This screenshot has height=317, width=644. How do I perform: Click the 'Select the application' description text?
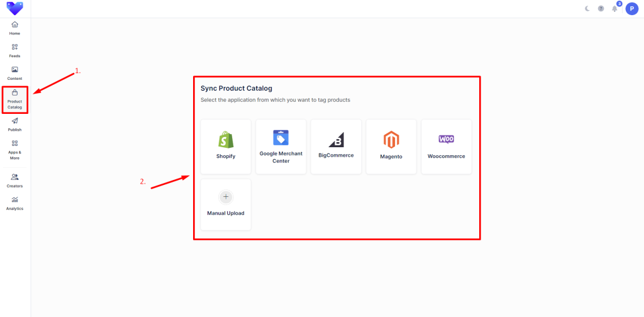click(x=275, y=100)
